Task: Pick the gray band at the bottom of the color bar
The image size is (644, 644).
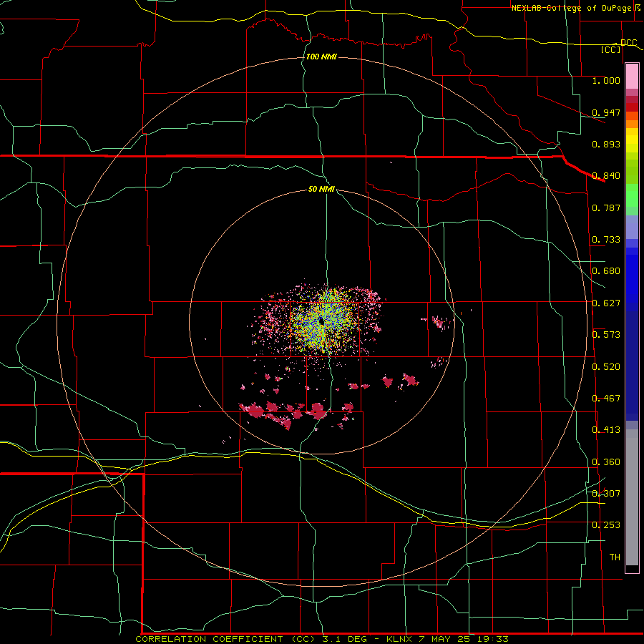Action: 632,497
